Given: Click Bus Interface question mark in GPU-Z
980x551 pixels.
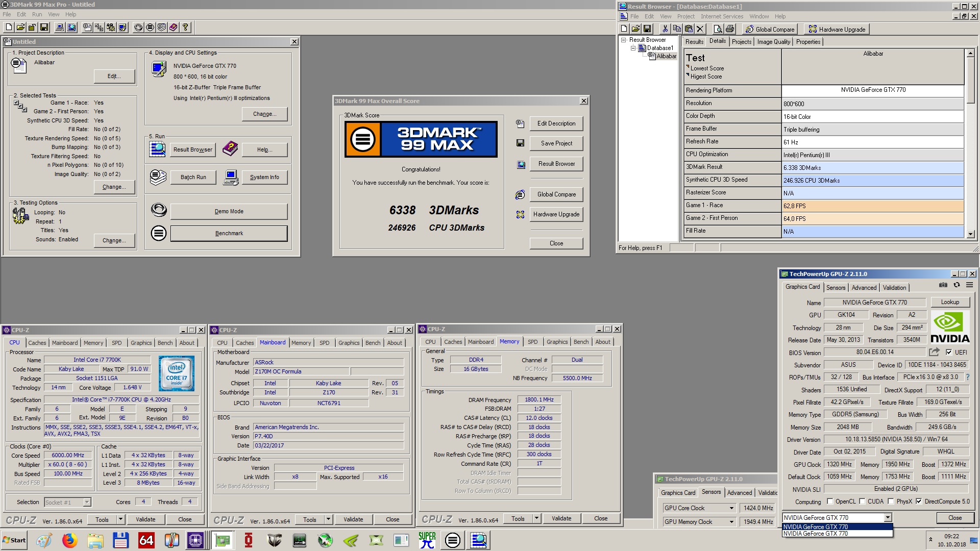Looking at the screenshot, I should 968,377.
